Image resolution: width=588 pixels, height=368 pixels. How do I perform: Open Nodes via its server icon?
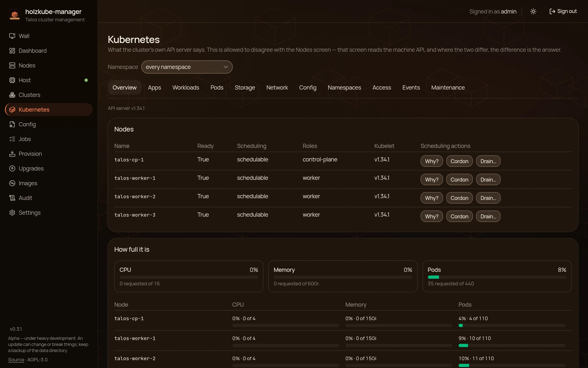(12, 66)
